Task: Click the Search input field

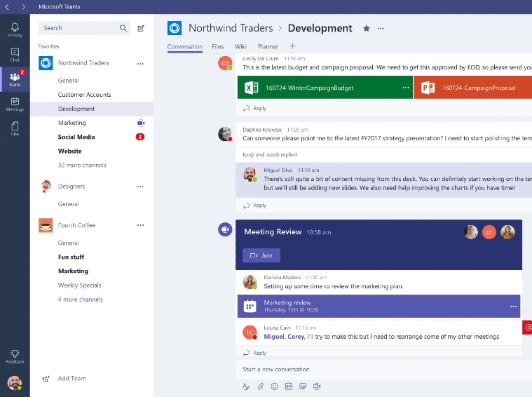Action: tap(85, 28)
